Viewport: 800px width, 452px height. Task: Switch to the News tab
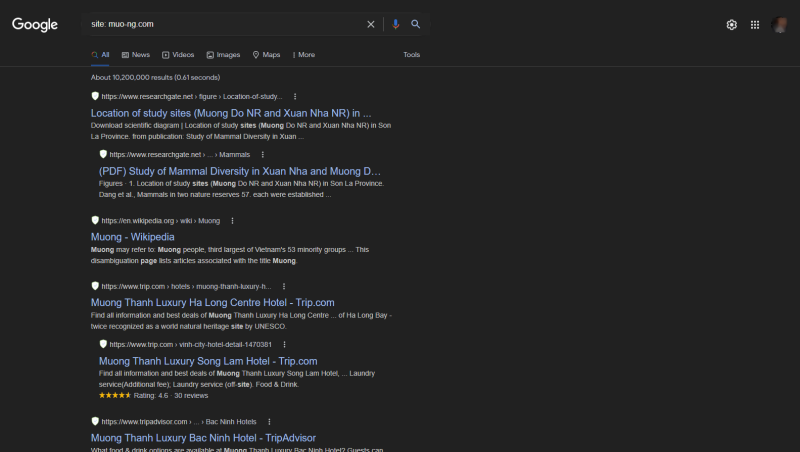[x=136, y=55]
